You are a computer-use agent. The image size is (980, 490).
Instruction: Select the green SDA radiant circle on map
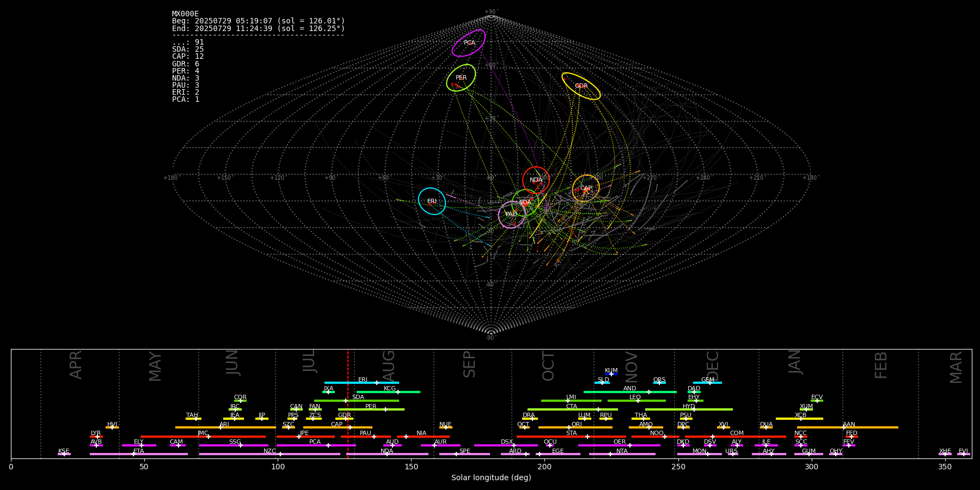(525, 203)
